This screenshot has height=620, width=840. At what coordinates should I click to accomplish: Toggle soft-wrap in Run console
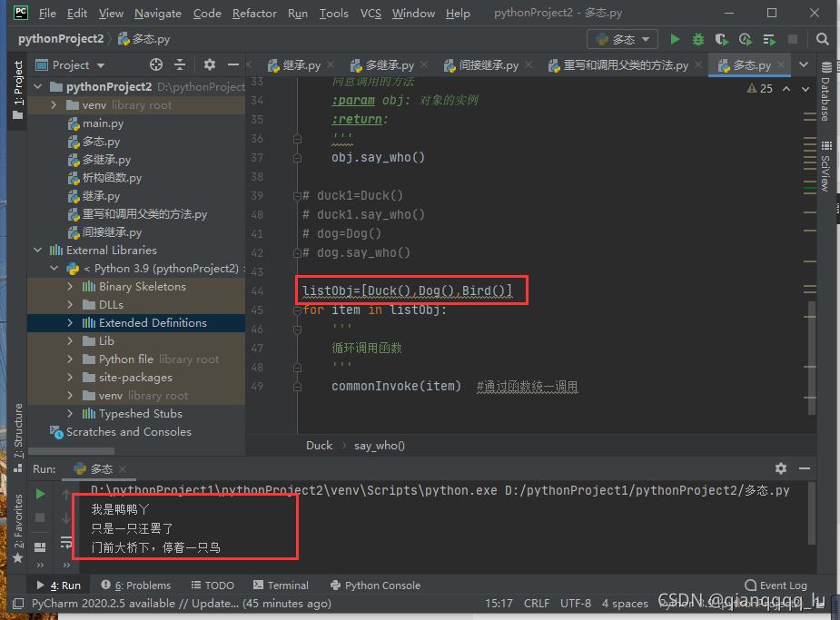click(66, 542)
